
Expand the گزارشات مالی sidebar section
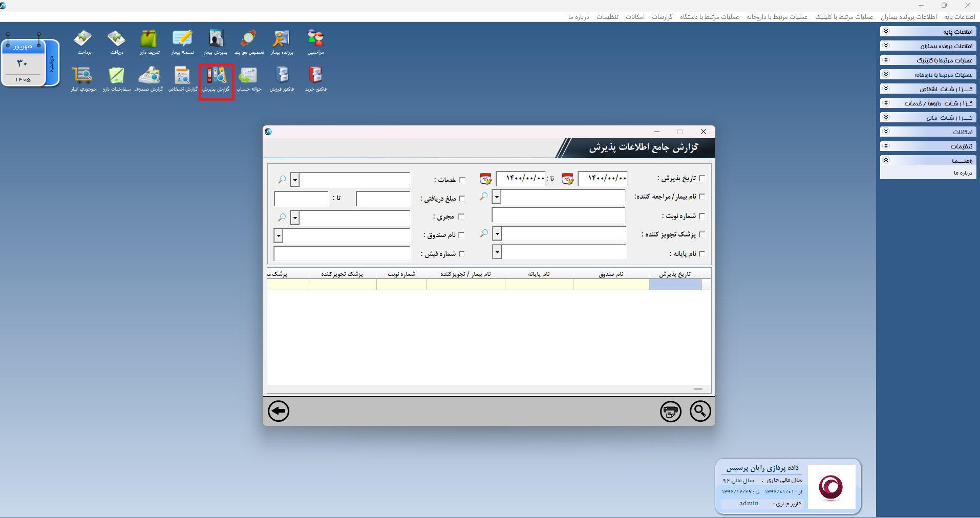(x=928, y=118)
